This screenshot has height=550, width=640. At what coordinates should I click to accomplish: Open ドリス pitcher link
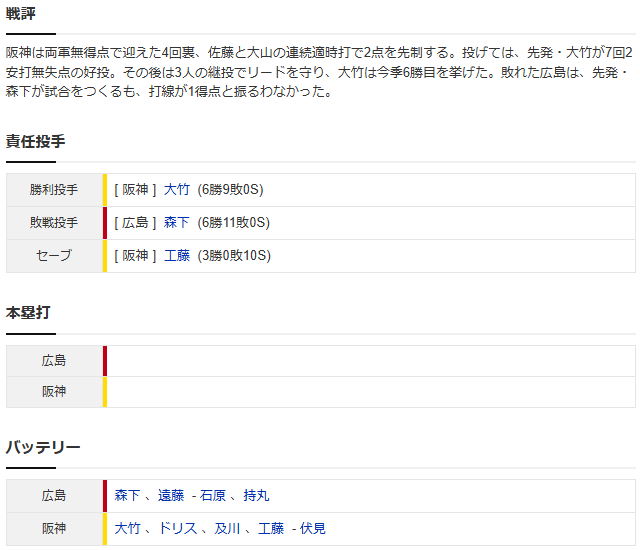pyautogui.click(x=178, y=529)
